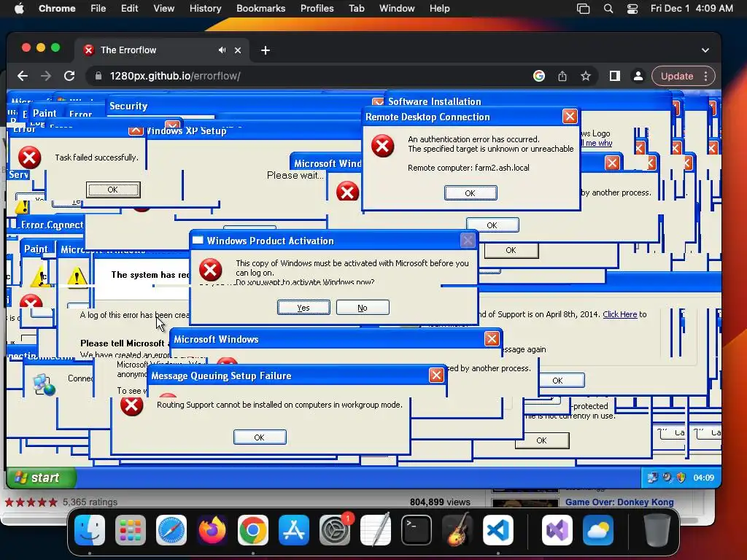The height and width of the screenshot is (560, 747).
Task: Open Launchpad from the Dock
Action: [x=131, y=530]
